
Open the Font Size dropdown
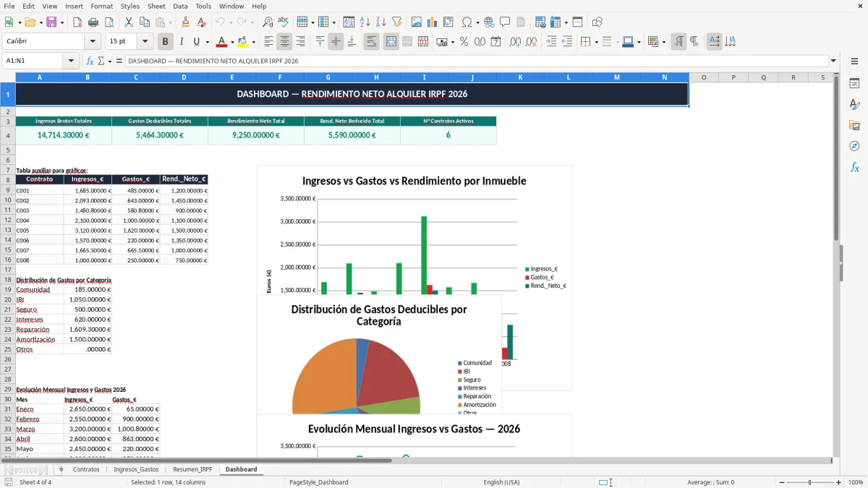(x=145, y=42)
